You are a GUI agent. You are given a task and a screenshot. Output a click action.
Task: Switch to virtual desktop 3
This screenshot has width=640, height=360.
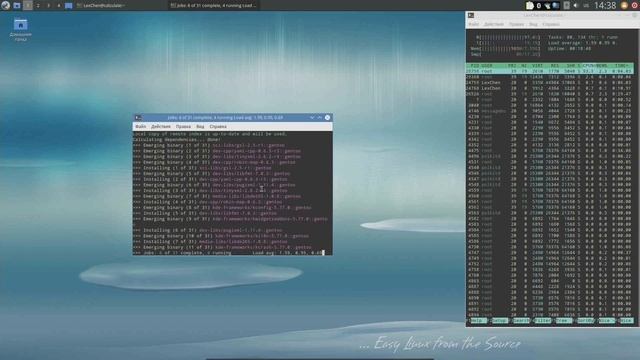pyautogui.click(x=48, y=5)
